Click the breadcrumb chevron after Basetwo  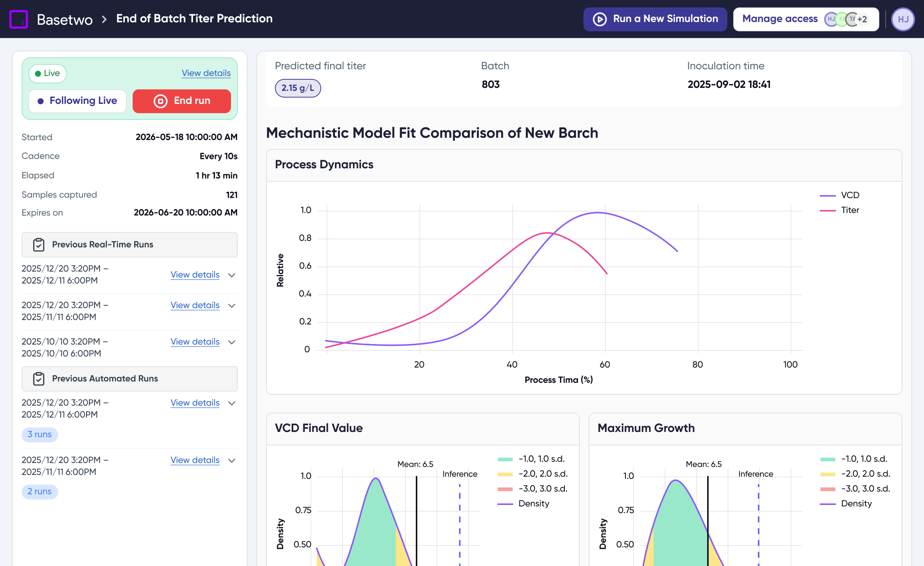tap(105, 19)
